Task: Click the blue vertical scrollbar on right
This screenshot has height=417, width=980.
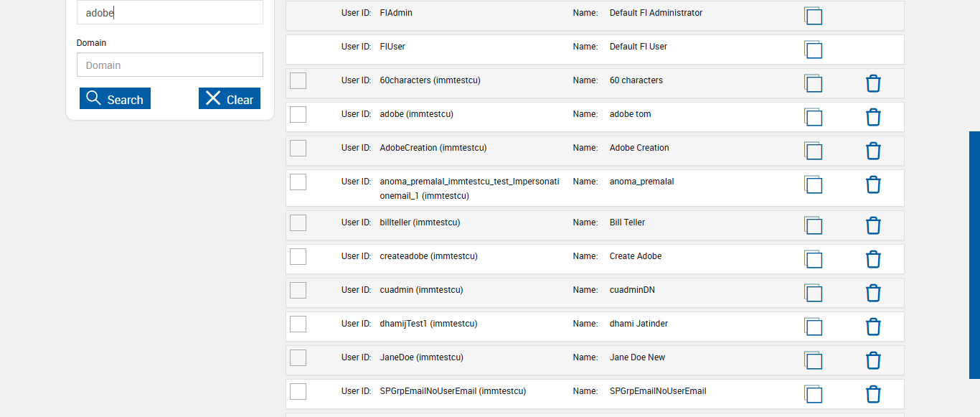Action: click(x=974, y=255)
